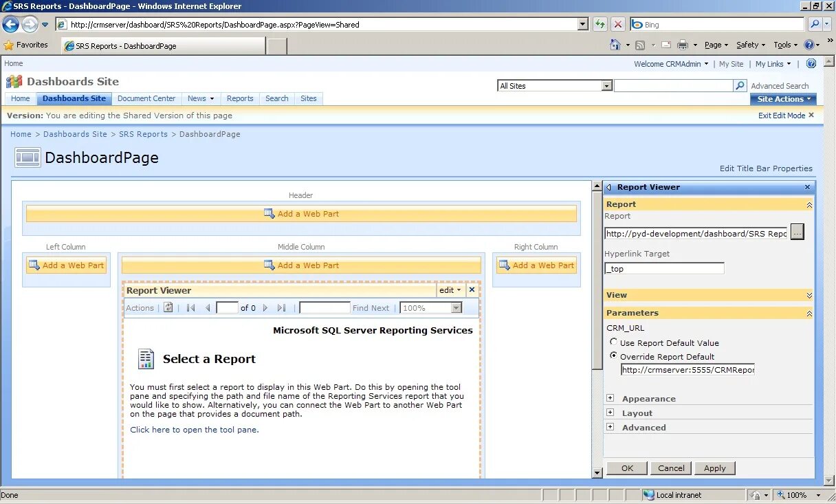This screenshot has width=836, height=504.
Task: Collapse the Report section
Action: coord(809,204)
